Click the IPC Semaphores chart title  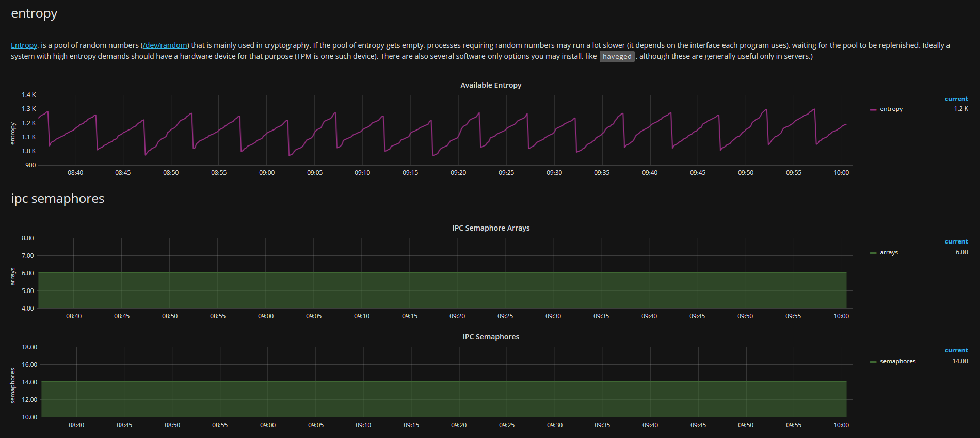tap(491, 337)
